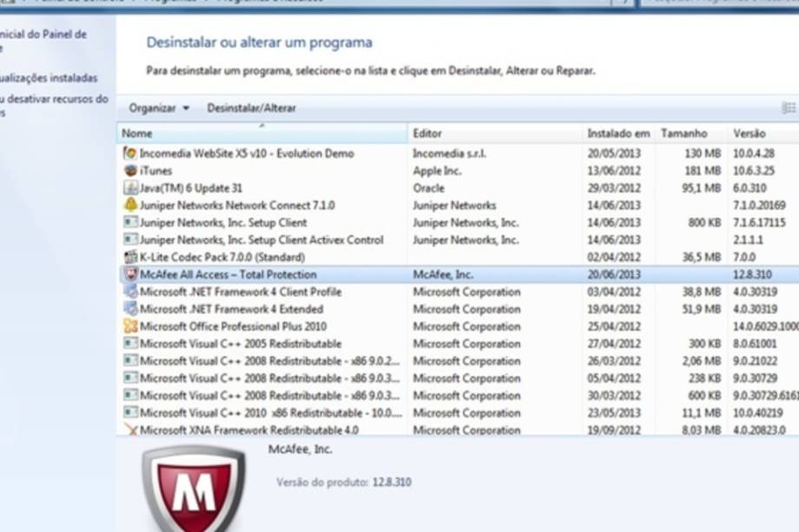The width and height of the screenshot is (799, 532).
Task: Click the Apple Inc. editor cell
Action: click(437, 171)
